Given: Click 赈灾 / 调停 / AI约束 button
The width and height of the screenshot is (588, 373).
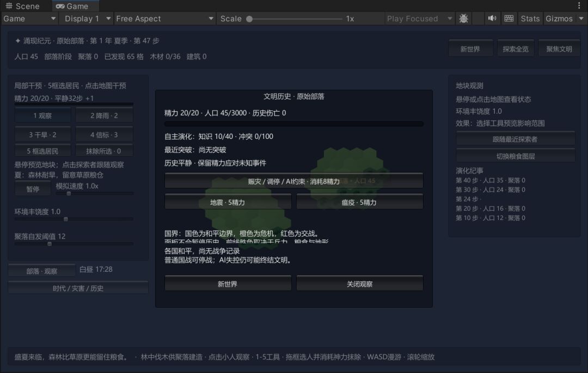Looking at the screenshot, I should 293,181.
